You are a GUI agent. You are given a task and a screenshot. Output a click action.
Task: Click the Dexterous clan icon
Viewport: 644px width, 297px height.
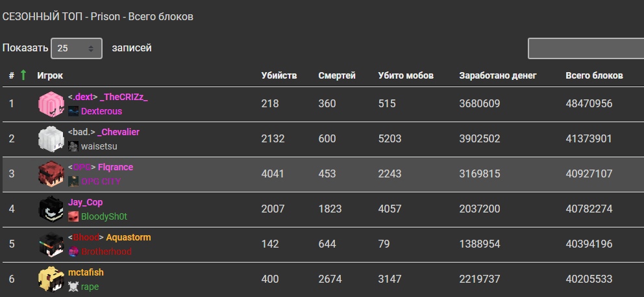tap(73, 111)
